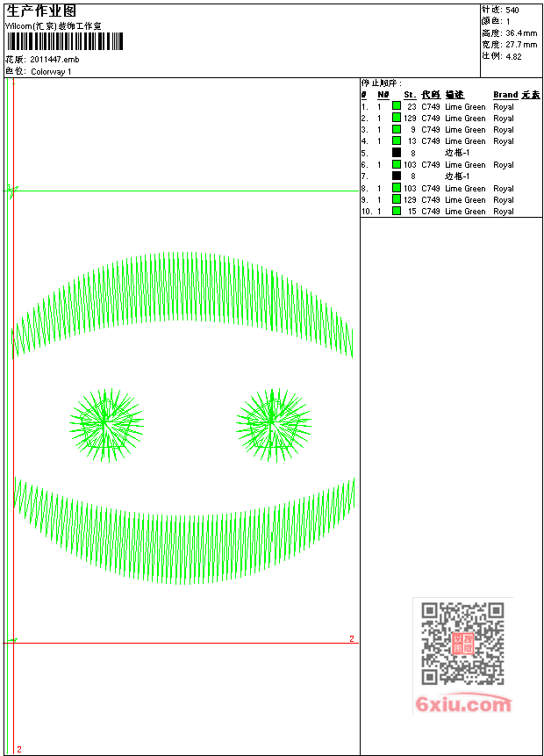
Task: Click 'Wilcom(汇京)装饰工作室' studio name
Action: (x=54, y=26)
